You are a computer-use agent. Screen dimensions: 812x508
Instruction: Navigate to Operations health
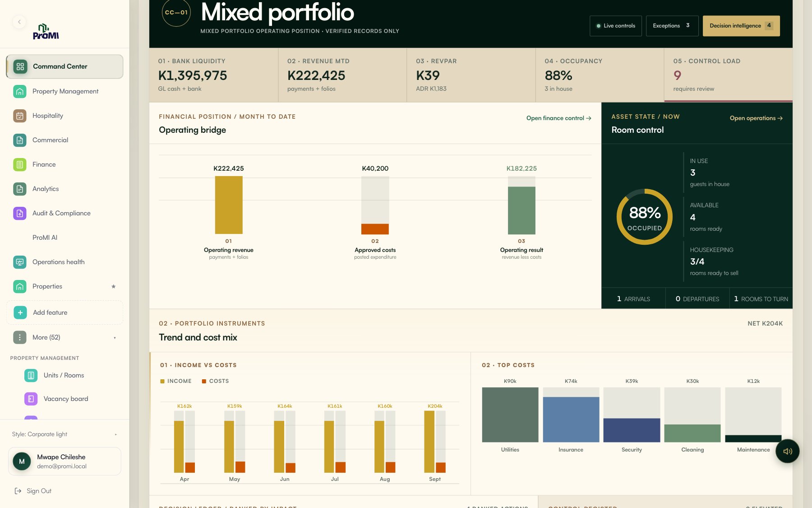tap(65, 262)
